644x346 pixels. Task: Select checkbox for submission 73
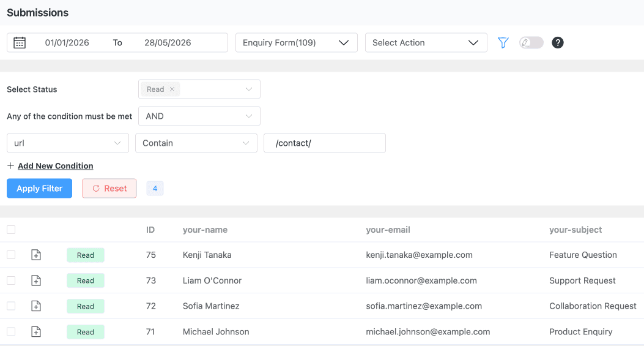click(11, 280)
